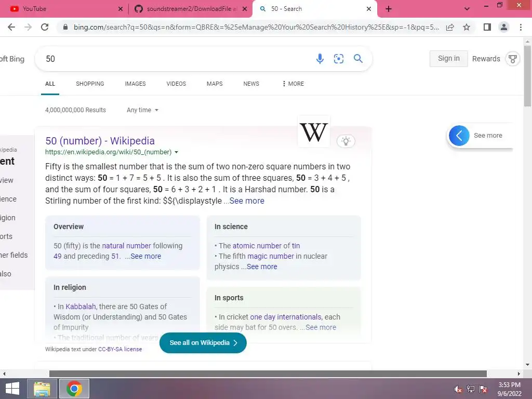The height and width of the screenshot is (399, 532).
Task: Open the Chrome profile avatar icon
Action: (504, 27)
